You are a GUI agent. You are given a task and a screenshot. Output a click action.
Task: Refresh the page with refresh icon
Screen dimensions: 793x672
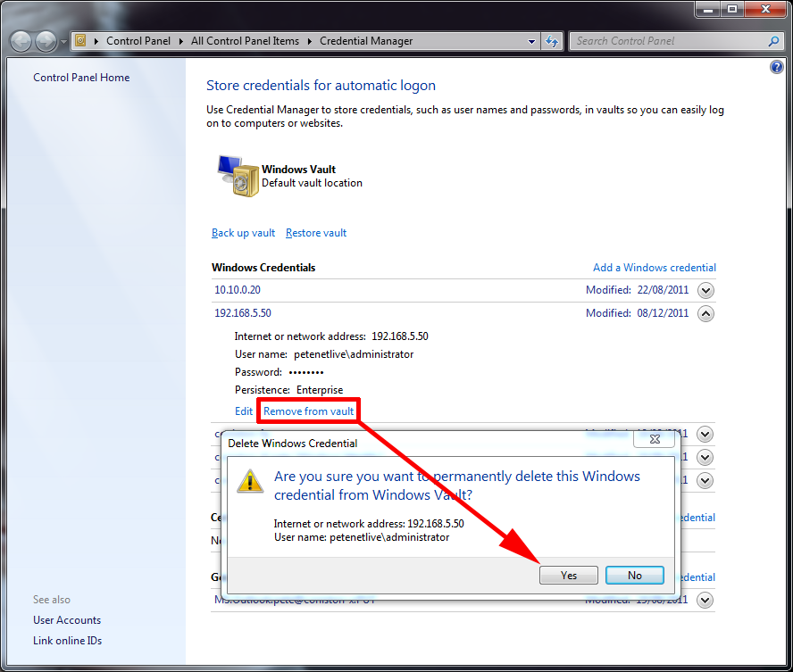552,40
